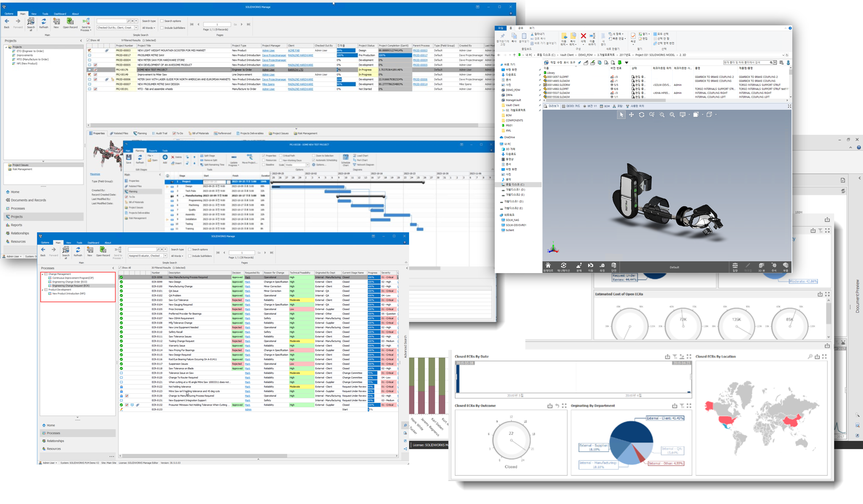This screenshot has width=863, height=504.
Task: Open the BOM tab in PDM explorer
Action: [x=605, y=106]
